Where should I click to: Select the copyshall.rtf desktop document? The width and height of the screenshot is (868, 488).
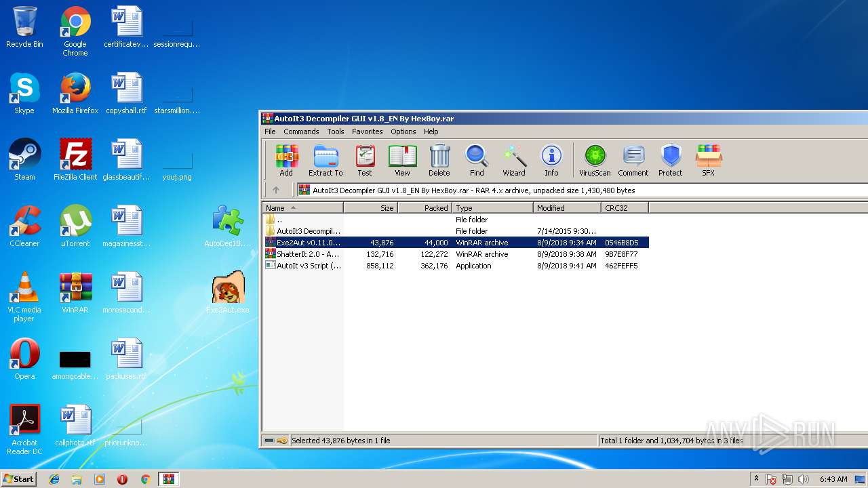point(126,94)
